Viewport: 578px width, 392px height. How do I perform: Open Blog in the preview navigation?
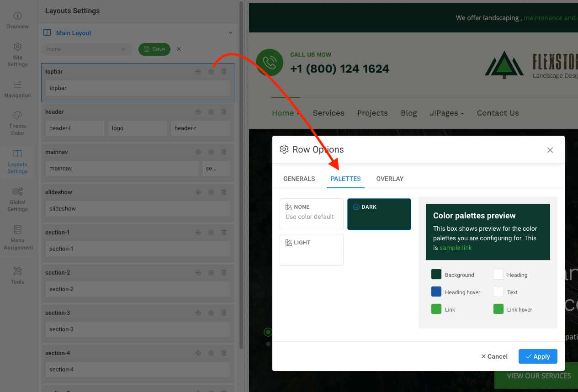click(x=409, y=113)
